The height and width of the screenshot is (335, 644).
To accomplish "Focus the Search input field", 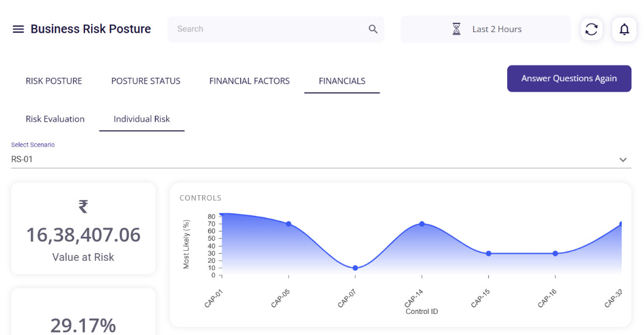I will [276, 29].
